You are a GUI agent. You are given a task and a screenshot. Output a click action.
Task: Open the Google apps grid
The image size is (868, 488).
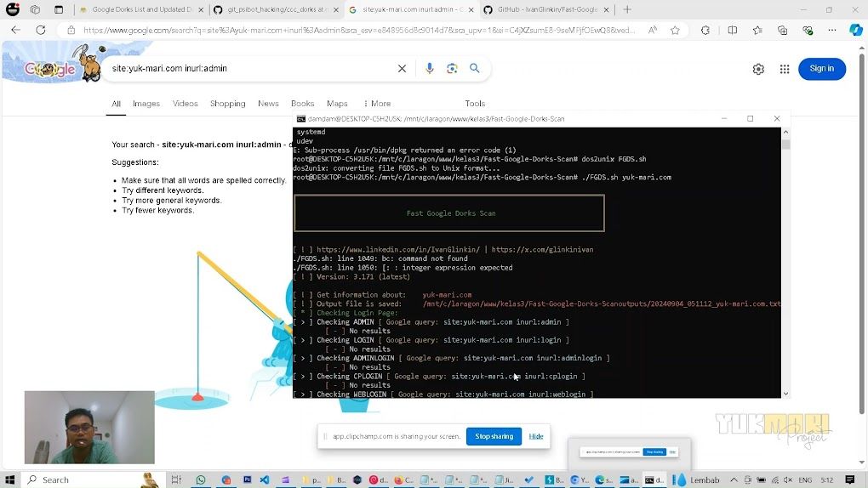(785, 69)
